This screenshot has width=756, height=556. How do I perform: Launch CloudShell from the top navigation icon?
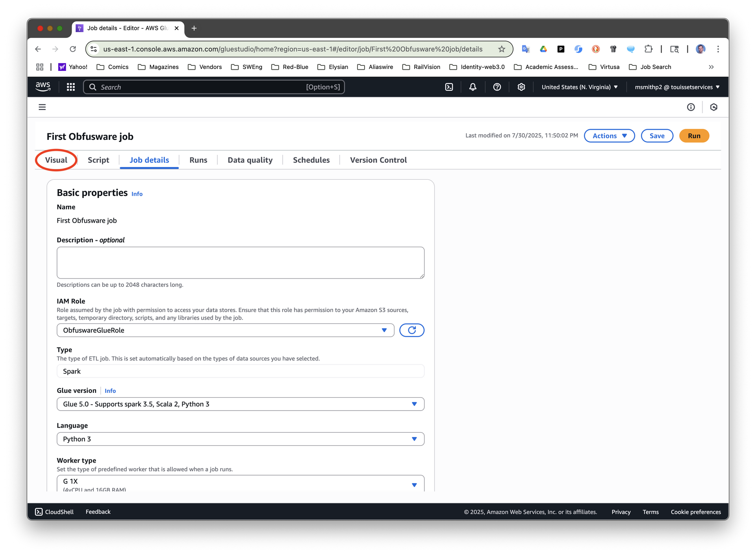coord(449,87)
